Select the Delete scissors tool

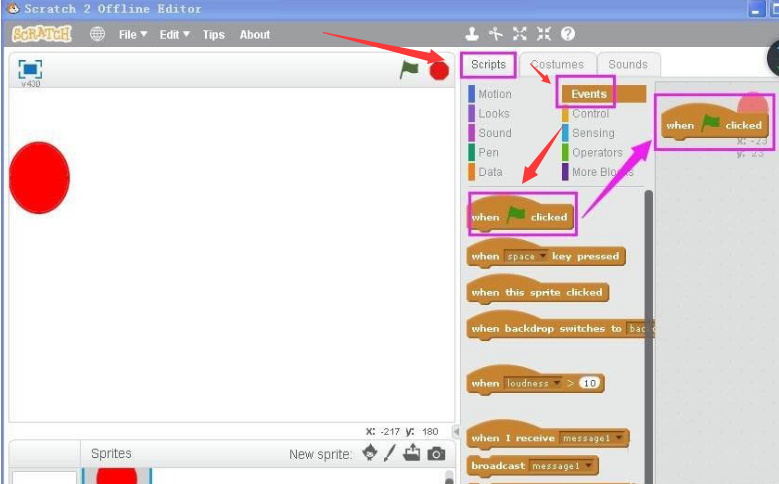(495, 34)
